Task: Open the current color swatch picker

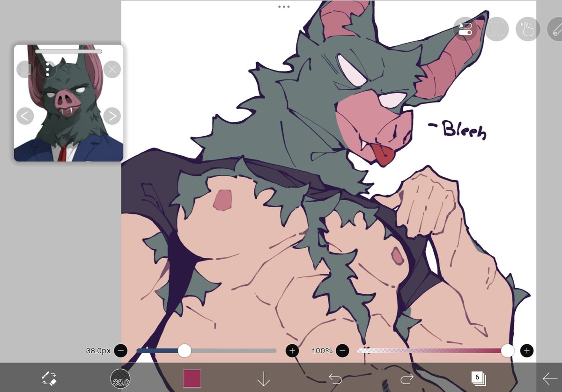Action: tap(192, 378)
